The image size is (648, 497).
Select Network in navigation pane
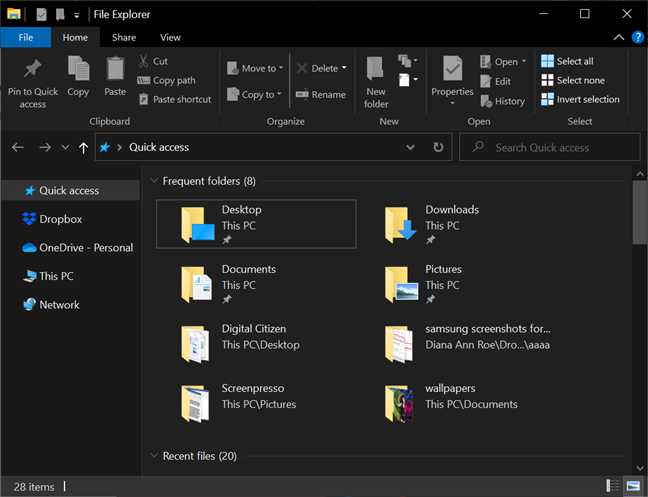coord(71,304)
